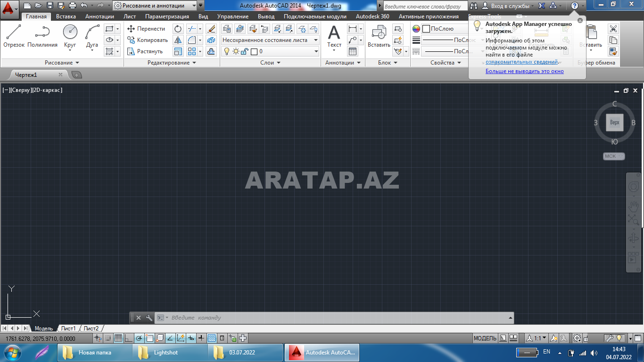
Task: Click the table icon in Аннотации panel
Action: tap(353, 51)
